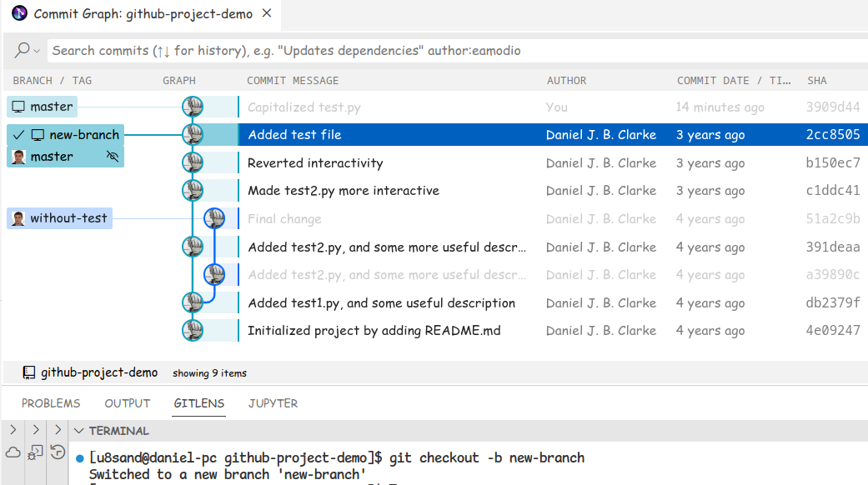
Task: Click the graph avatar node for Final change commit
Action: 214,218
